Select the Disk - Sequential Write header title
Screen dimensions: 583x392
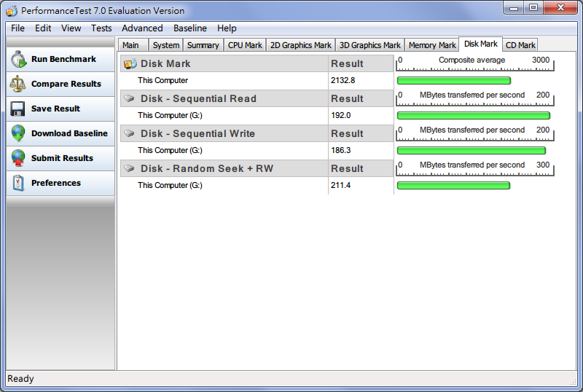pyautogui.click(x=197, y=133)
